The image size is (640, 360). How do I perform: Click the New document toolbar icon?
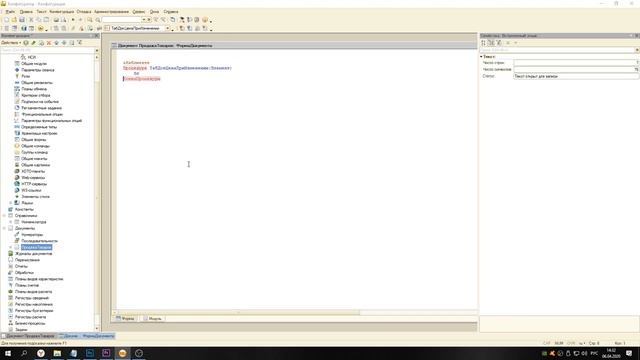click(6, 20)
